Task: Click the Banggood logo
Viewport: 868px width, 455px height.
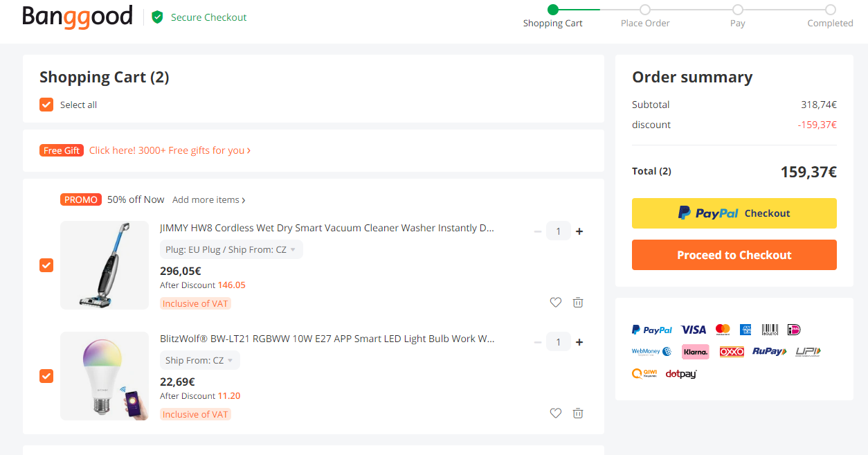Action: click(78, 16)
